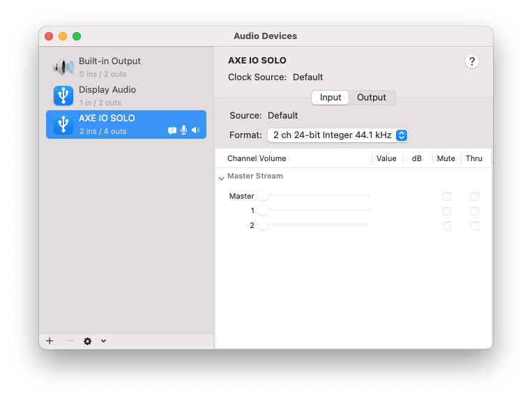The image size is (532, 401).
Task: Add a new device with plus button
Action: [50, 341]
